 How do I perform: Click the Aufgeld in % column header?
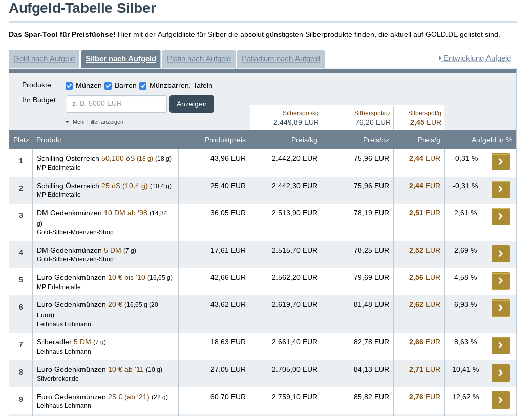[x=492, y=140]
